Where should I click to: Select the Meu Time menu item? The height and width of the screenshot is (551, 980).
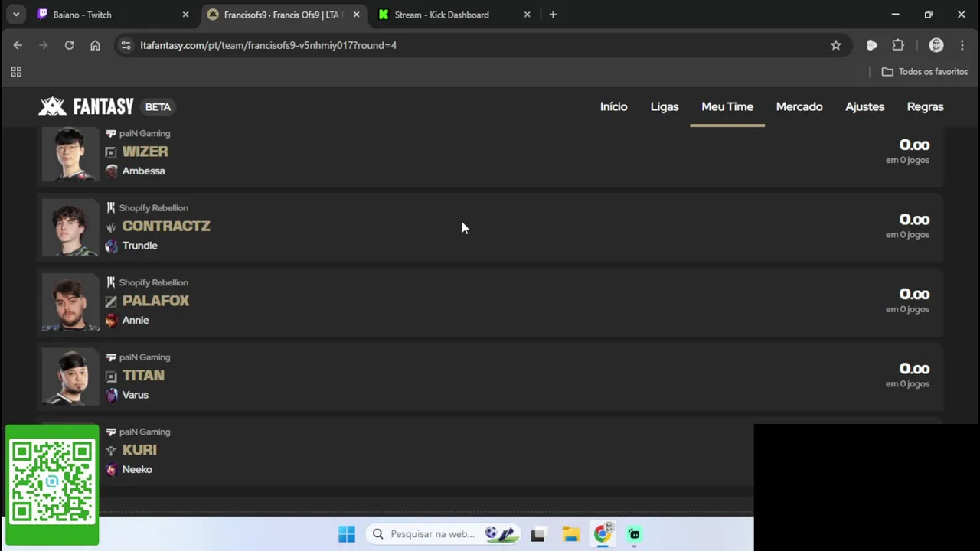[727, 106]
